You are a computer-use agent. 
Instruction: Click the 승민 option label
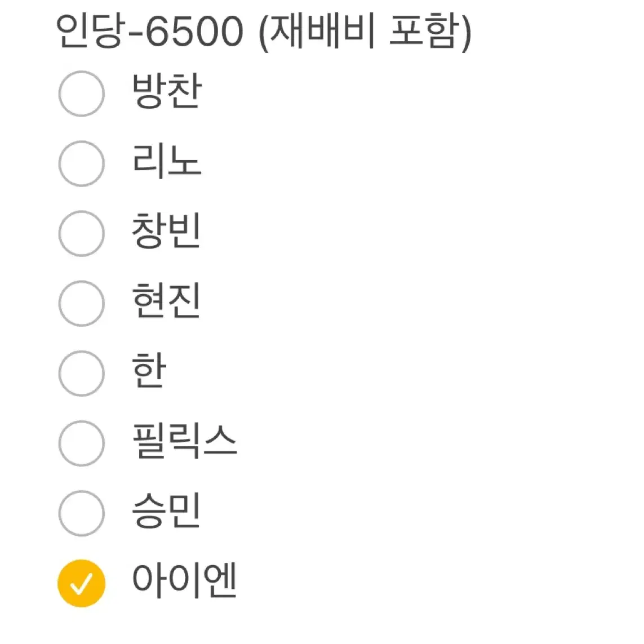pos(166,510)
